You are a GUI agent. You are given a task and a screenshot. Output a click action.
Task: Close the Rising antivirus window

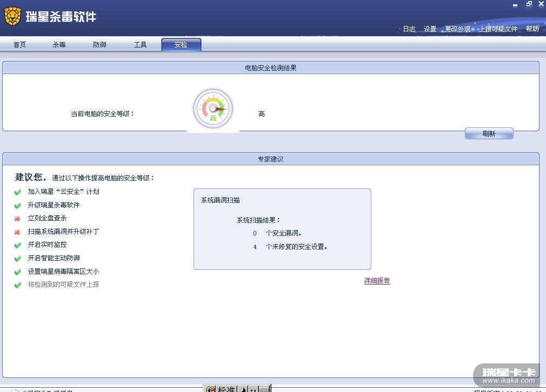click(x=542, y=4)
